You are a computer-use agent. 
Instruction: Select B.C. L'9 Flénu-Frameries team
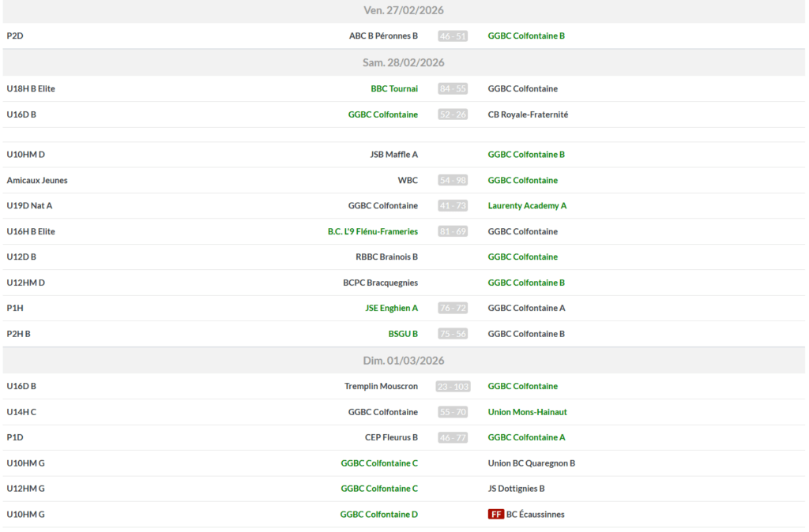coord(373,232)
